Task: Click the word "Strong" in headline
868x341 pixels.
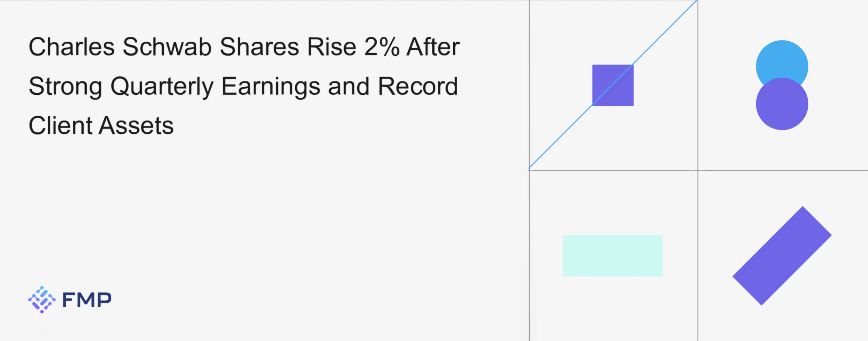Action: 65,87
